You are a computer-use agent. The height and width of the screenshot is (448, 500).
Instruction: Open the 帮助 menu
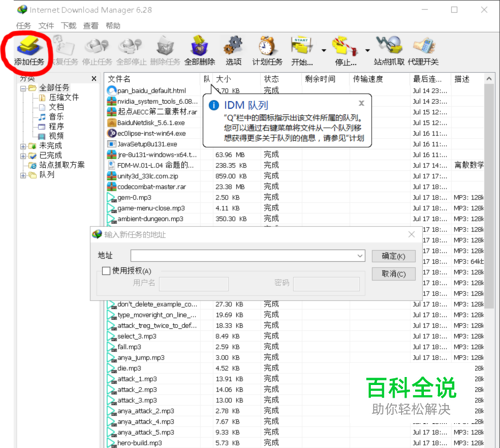(x=113, y=26)
